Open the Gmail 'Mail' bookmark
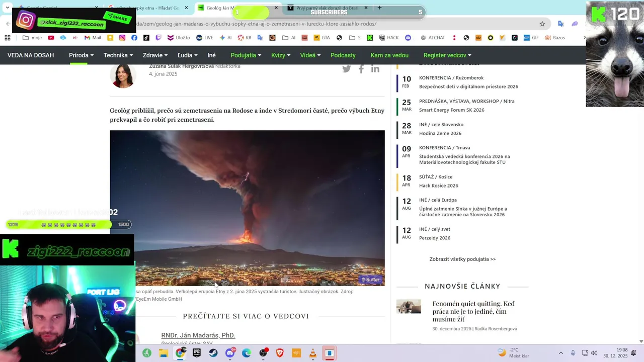644x362 pixels. pyautogui.click(x=93, y=38)
